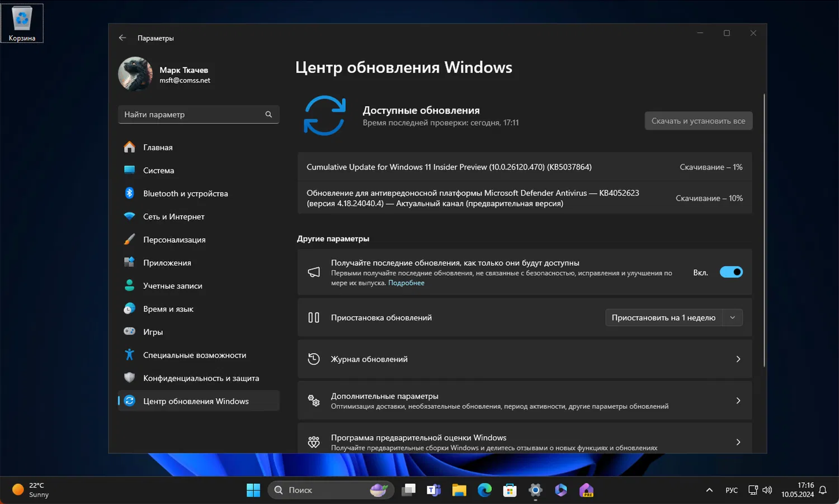The height and width of the screenshot is (504, 839).
Task: Turn off the latest updates toggle (Вкл.)
Action: pyautogui.click(x=731, y=272)
